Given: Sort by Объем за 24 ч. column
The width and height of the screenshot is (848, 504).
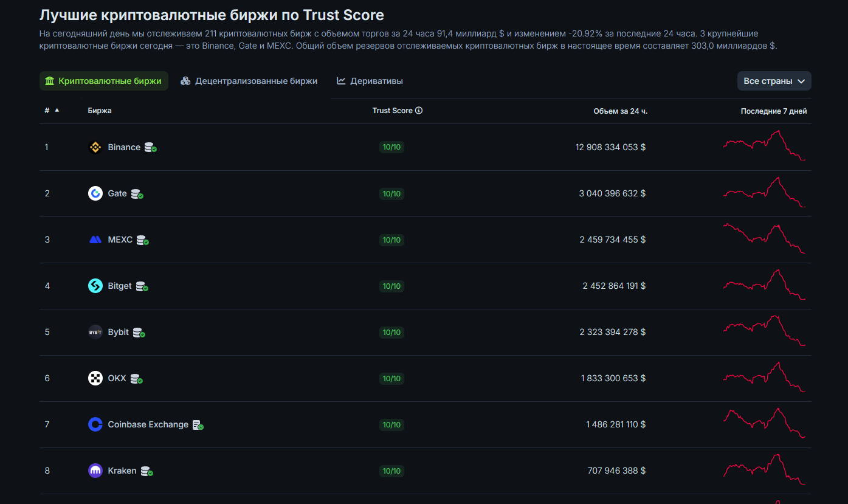Looking at the screenshot, I should [621, 111].
